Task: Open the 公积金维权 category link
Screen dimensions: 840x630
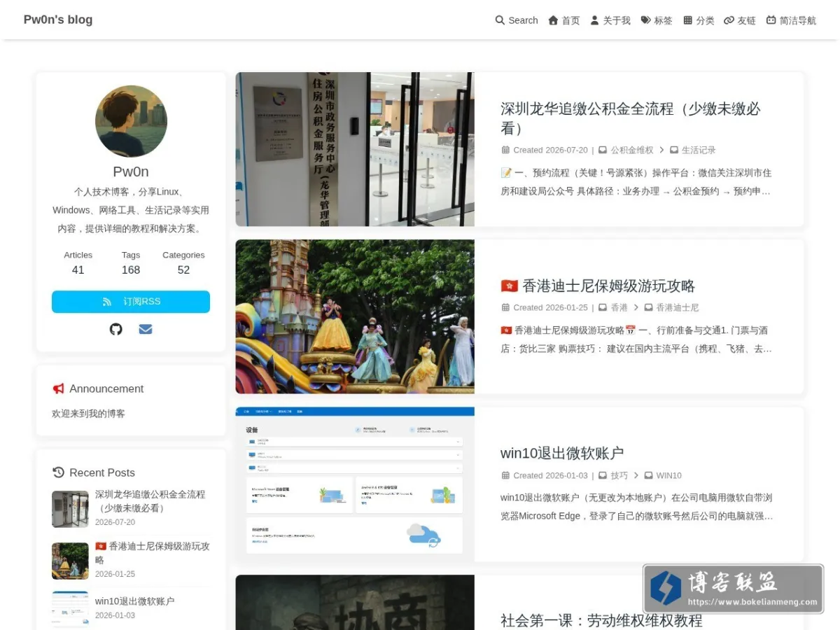Action: point(632,150)
